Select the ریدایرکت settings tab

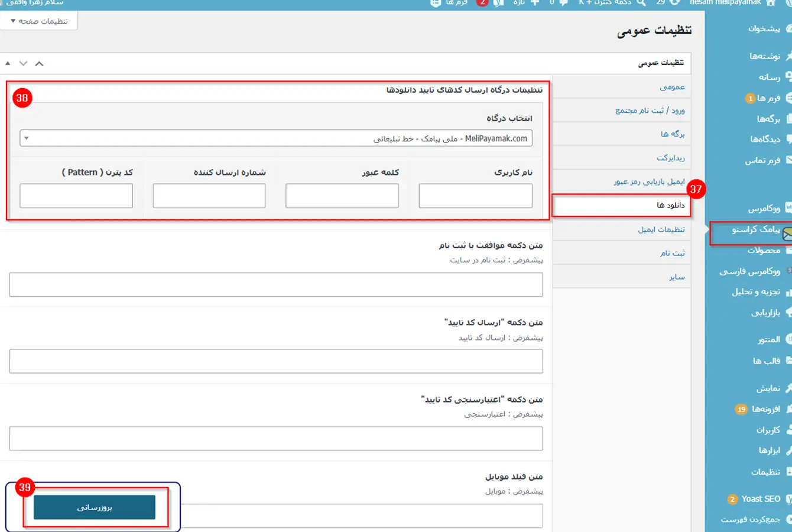621,158
